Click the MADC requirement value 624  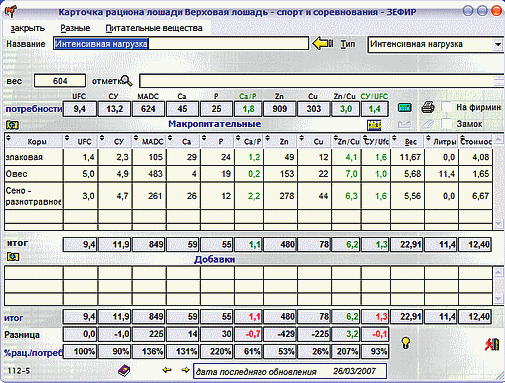pyautogui.click(x=148, y=109)
